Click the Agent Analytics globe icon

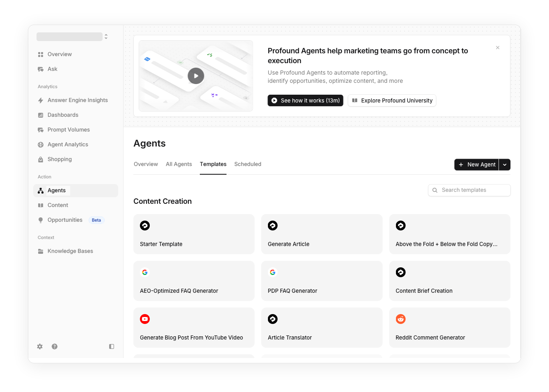tap(41, 145)
